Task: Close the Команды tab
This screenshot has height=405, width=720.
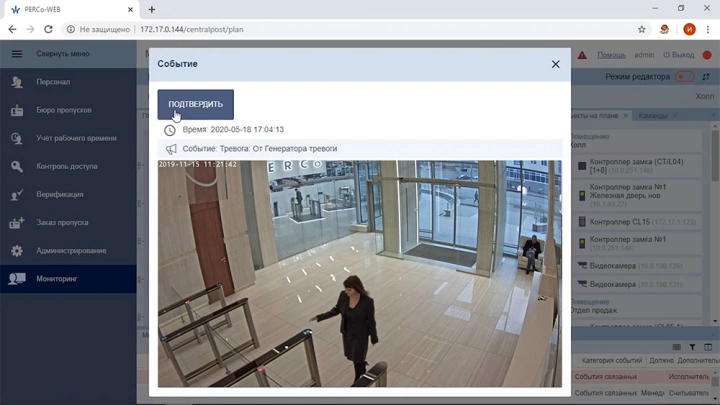Action: (x=675, y=116)
